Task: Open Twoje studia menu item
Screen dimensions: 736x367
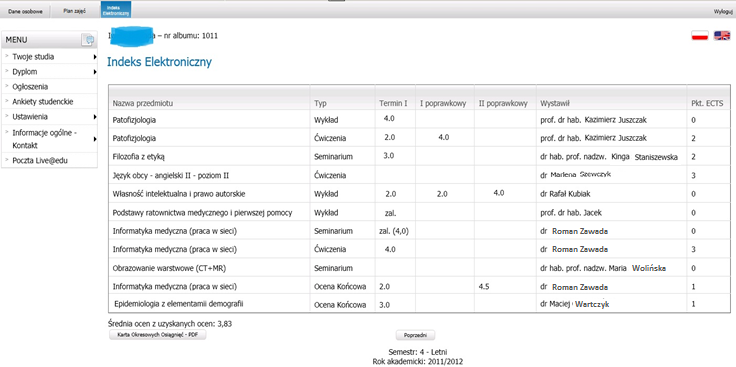Action: coord(33,57)
